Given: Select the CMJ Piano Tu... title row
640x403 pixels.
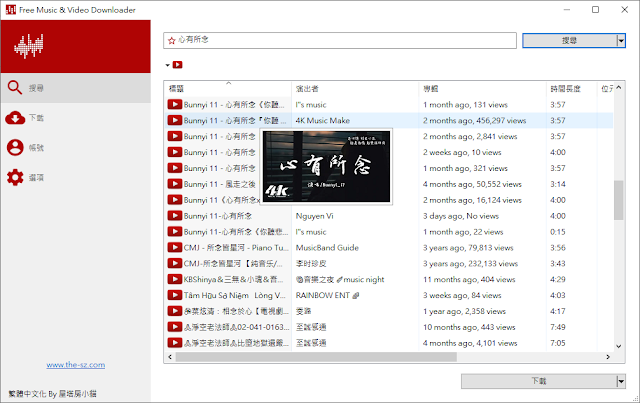Looking at the screenshot, I should pyautogui.click(x=236, y=247).
